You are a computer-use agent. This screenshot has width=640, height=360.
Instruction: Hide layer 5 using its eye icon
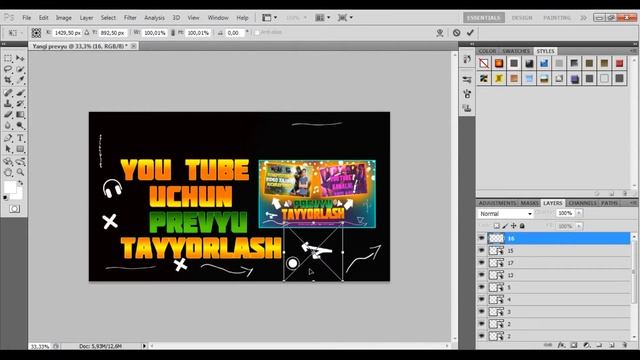[481, 287]
